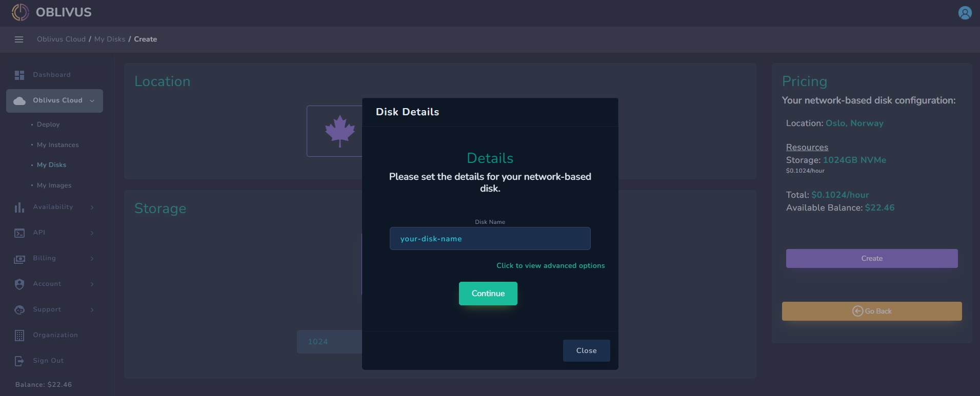This screenshot has width=980, height=396.
Task: Click the Go Back arrow icon
Action: coord(857,311)
